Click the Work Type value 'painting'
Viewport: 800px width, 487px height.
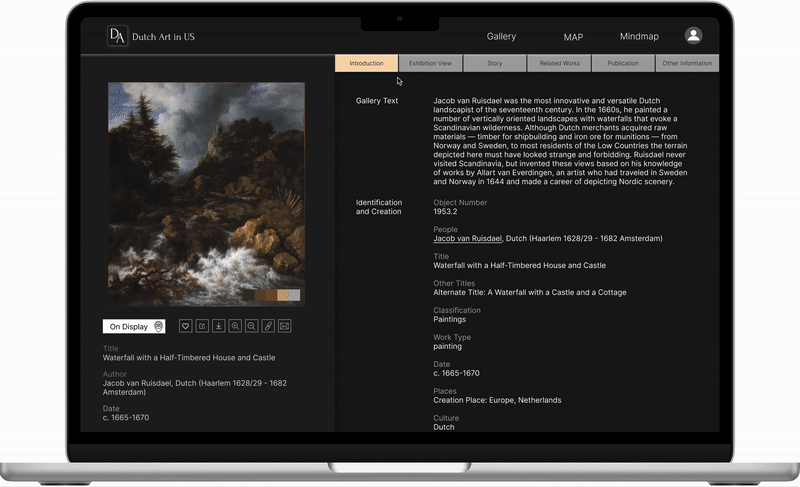click(447, 346)
